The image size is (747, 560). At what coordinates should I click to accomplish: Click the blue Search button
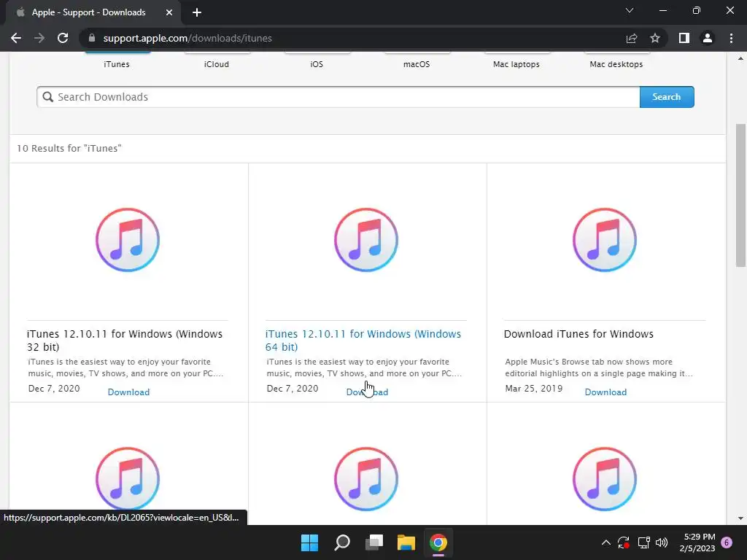(x=667, y=97)
